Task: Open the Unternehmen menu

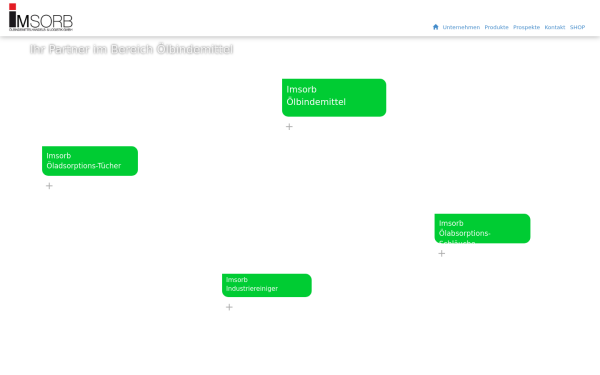Action: click(x=461, y=27)
